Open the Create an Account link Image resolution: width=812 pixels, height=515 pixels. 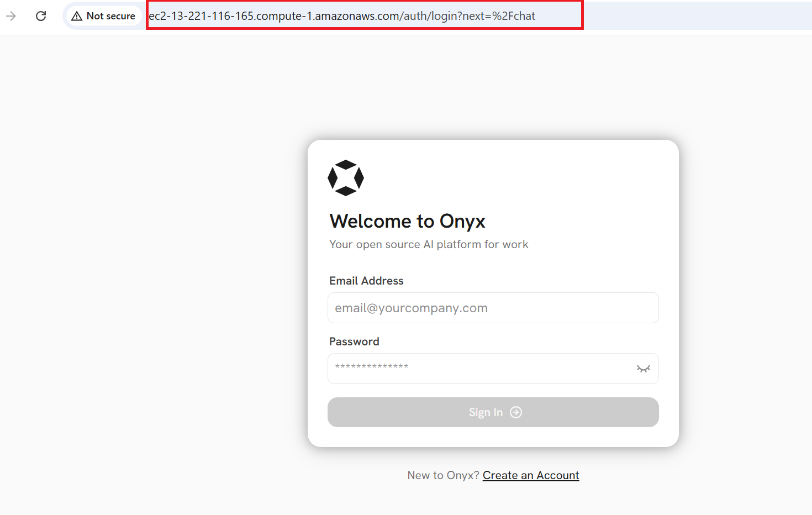[530, 475]
